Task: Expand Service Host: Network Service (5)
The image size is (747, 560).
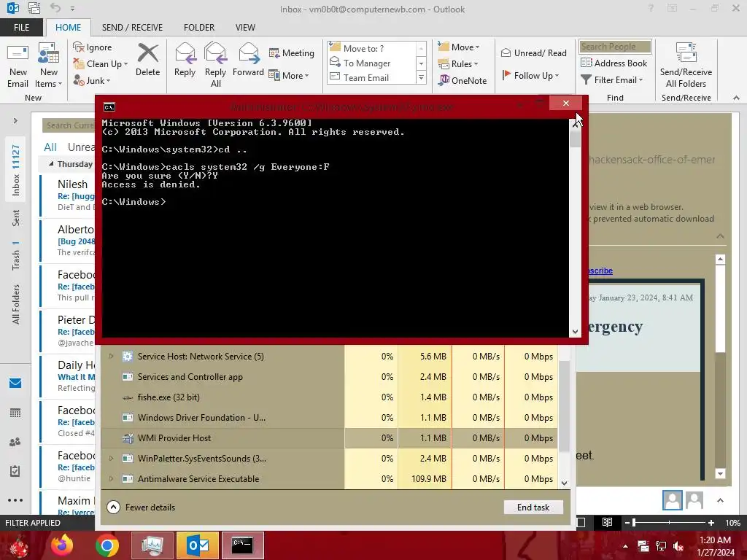Action: coord(111,356)
